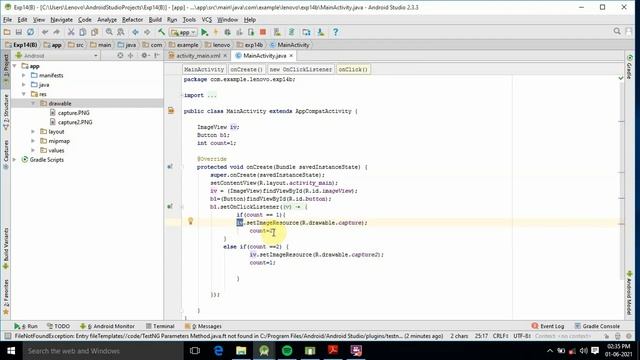Screen dimensions: 640x360
Task: Expand the values folder node
Action: pyautogui.click(x=33, y=150)
